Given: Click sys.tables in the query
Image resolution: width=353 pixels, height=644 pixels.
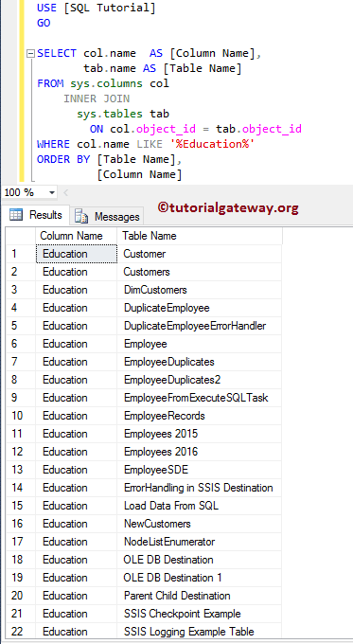Looking at the screenshot, I should click(110, 114).
